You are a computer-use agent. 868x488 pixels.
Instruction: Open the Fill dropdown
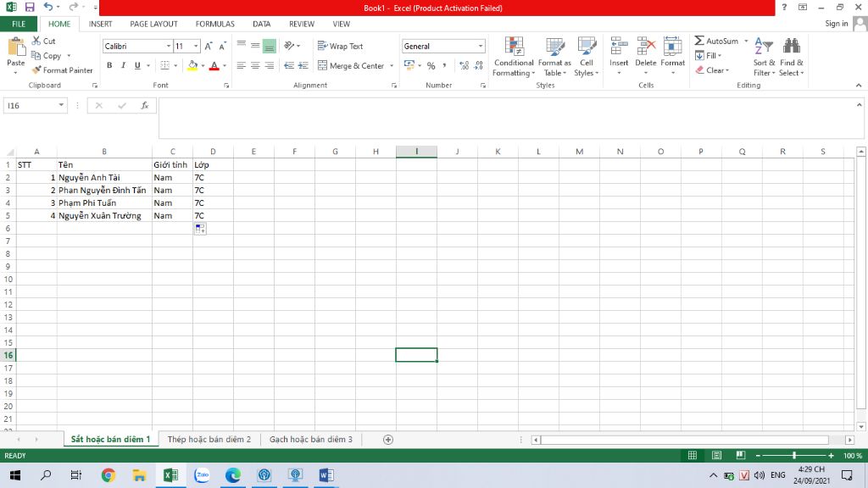tap(709, 56)
